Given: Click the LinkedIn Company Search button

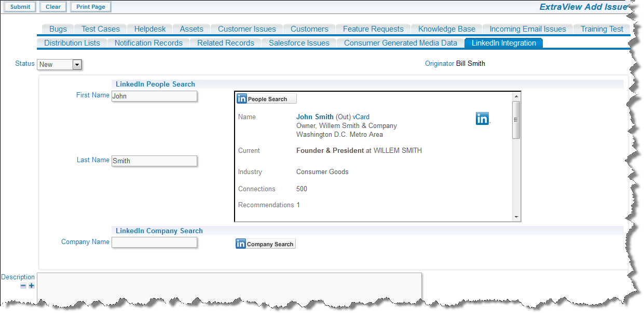Looking at the screenshot, I should [x=266, y=244].
